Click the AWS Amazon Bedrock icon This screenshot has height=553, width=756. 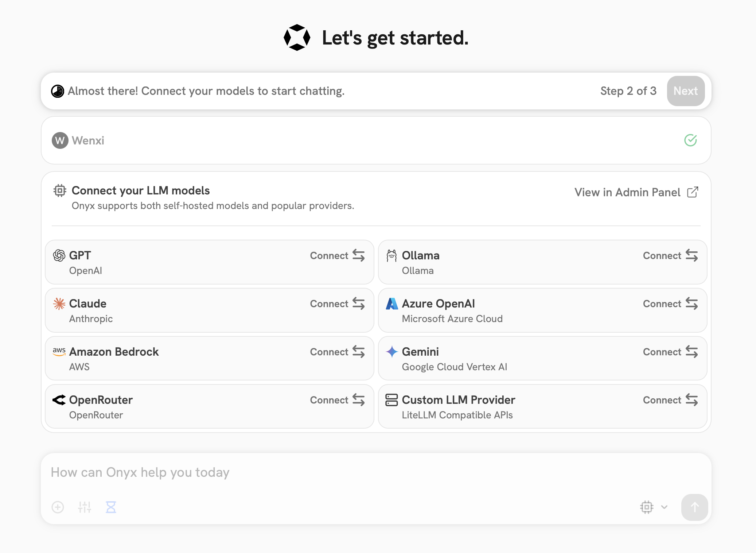pyautogui.click(x=59, y=352)
